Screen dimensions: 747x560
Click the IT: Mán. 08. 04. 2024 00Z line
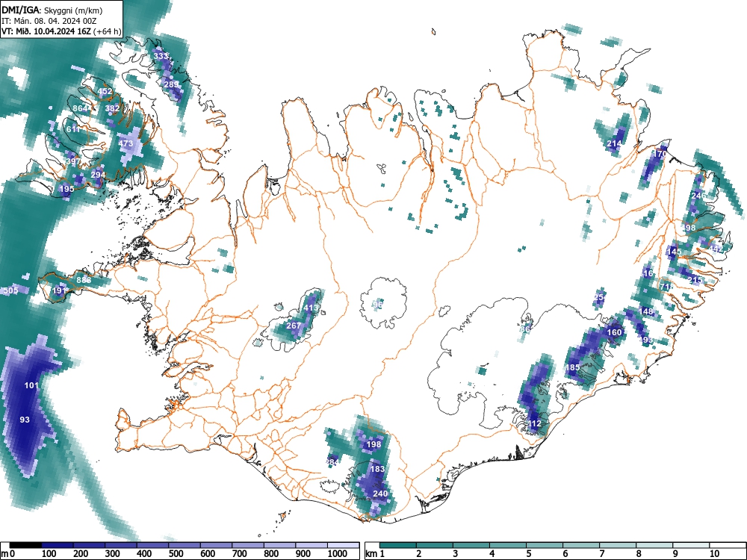pos(49,21)
